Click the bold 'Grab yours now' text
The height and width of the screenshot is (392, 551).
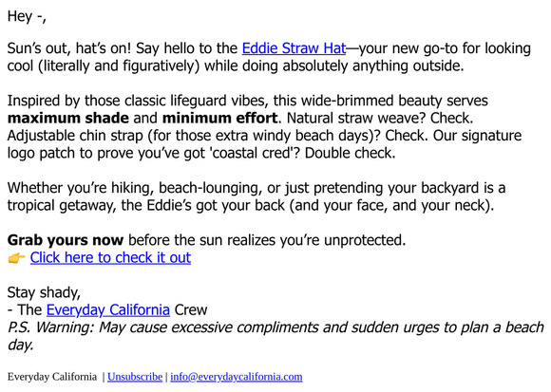[x=66, y=240]
